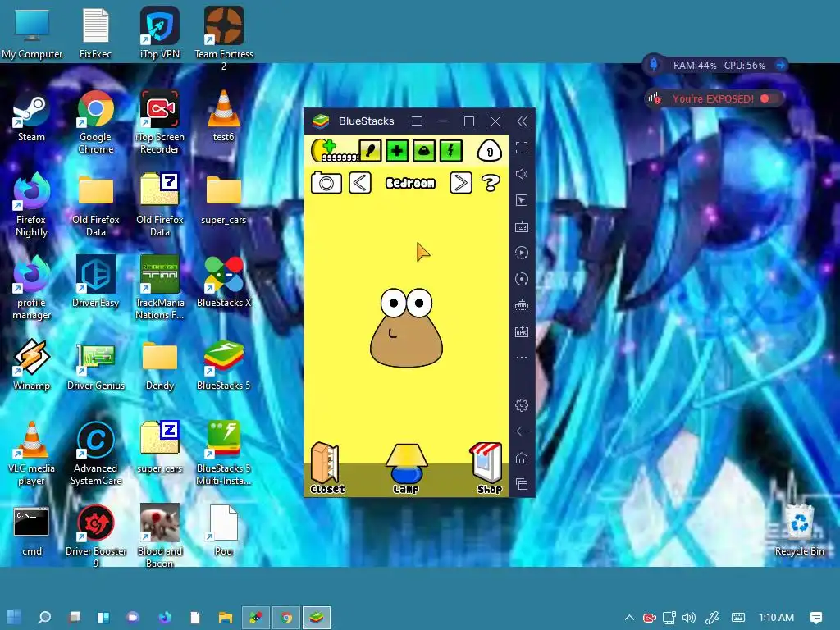This screenshot has height=630, width=840.
Task: Select the Pou file on desktop
Action: [x=223, y=531]
